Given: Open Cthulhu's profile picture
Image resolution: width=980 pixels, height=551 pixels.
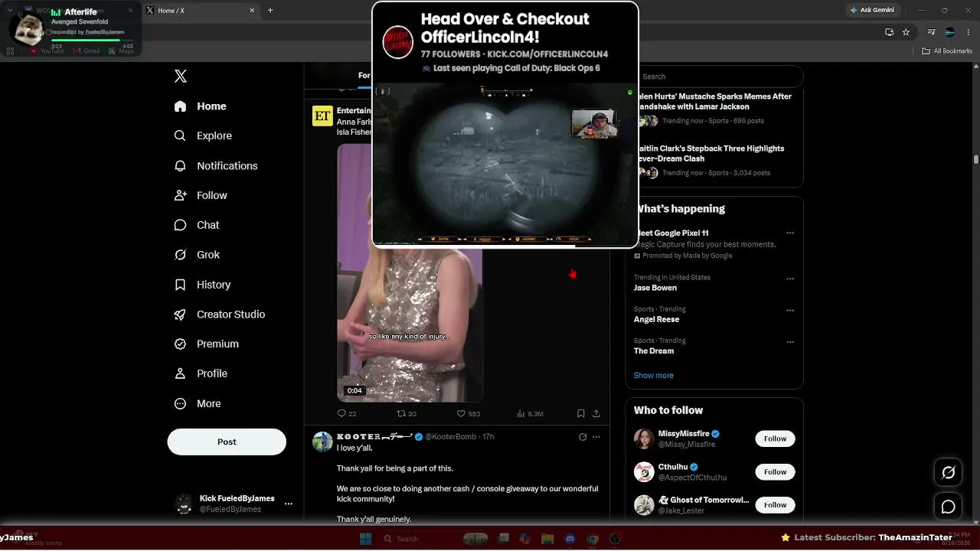Looking at the screenshot, I should point(644,471).
